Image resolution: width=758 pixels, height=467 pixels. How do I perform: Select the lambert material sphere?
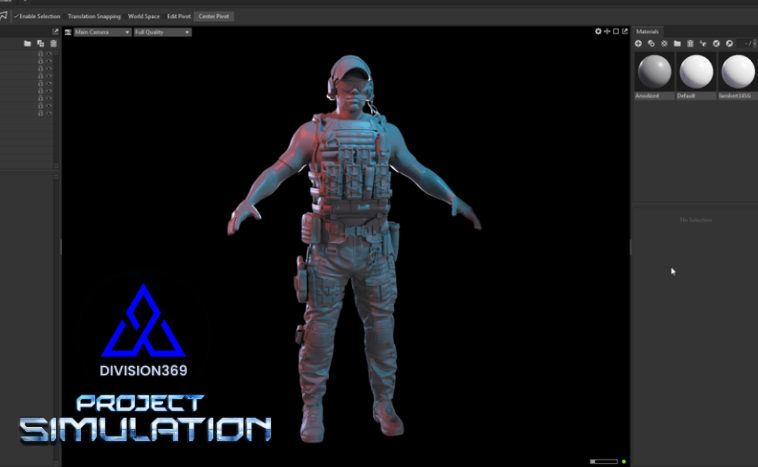click(x=738, y=72)
